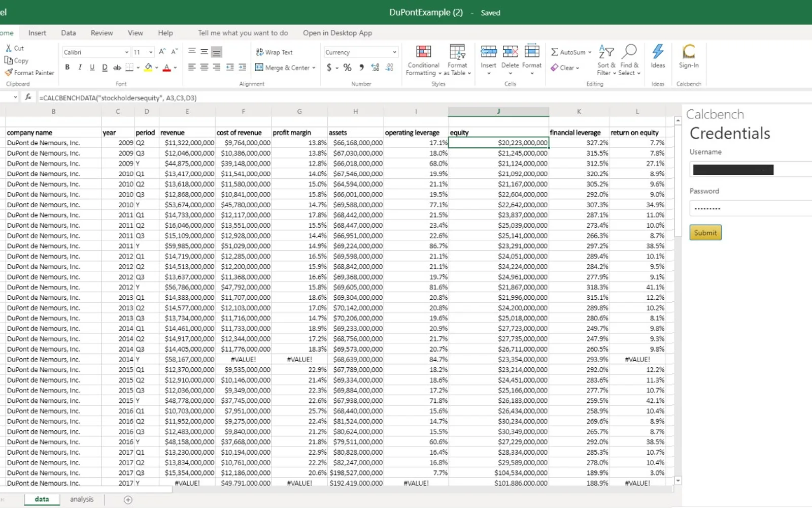Viewport: 812px width, 508px height.
Task: Align cell text to the left
Action: tap(191, 68)
